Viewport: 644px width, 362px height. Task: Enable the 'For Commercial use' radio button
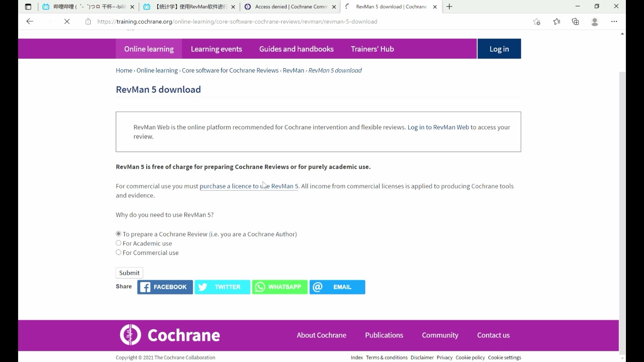[x=118, y=252]
